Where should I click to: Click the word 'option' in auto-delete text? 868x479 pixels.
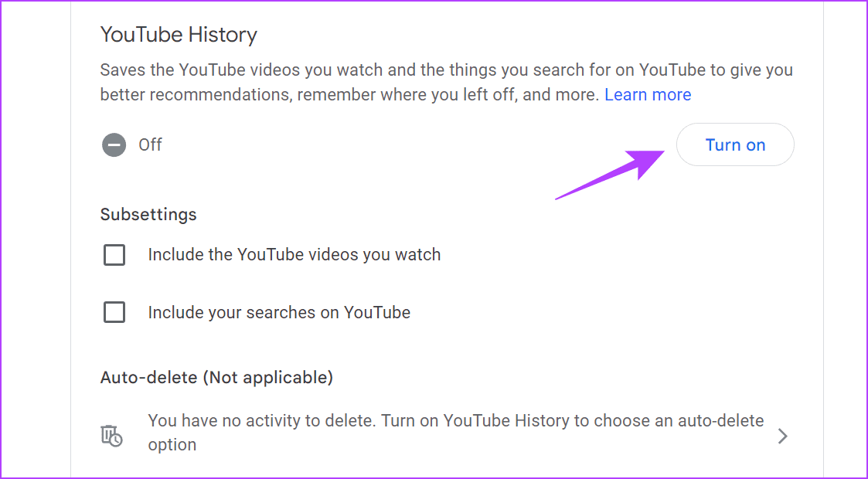[x=172, y=445]
